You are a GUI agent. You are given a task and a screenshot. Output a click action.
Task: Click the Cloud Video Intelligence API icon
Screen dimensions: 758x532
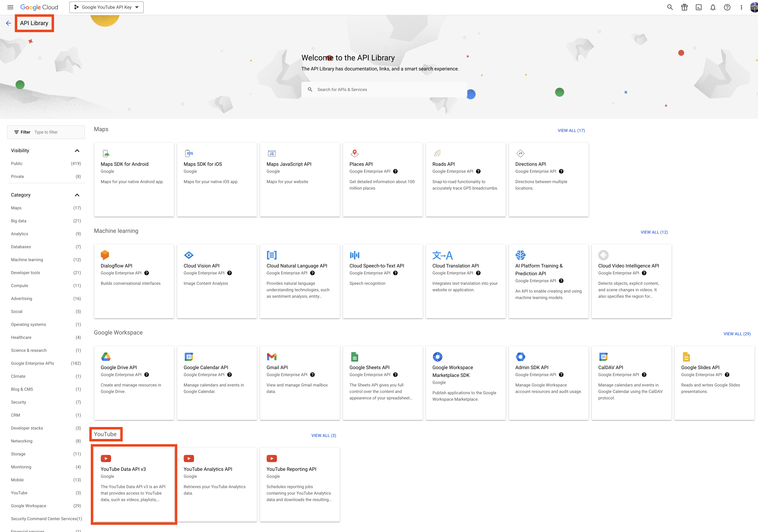click(x=603, y=255)
